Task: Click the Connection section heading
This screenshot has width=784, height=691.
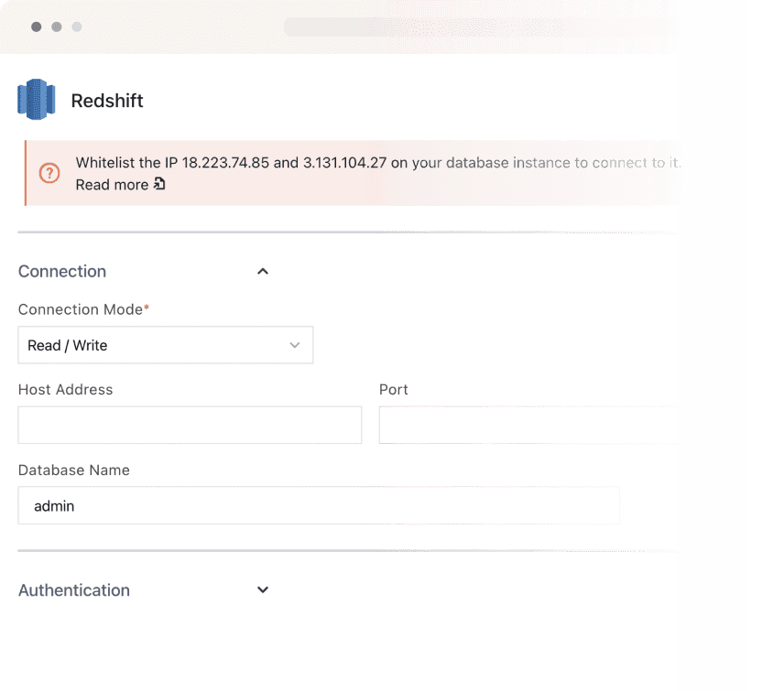Action: [62, 272]
